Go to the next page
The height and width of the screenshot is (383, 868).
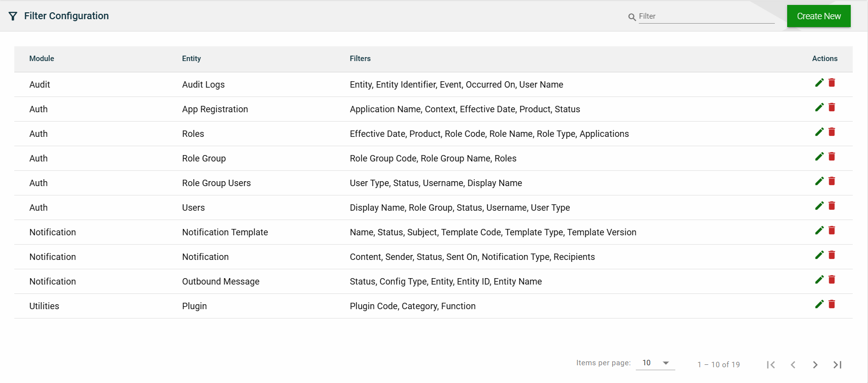[815, 365]
